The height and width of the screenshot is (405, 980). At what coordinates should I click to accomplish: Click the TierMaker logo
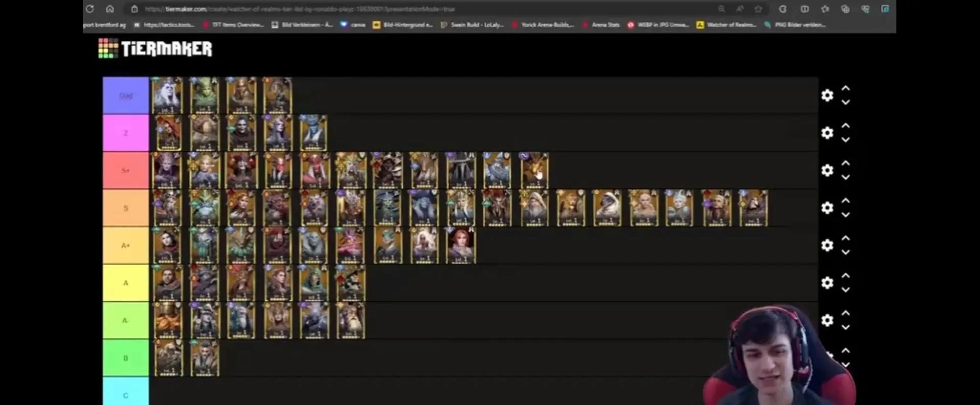coord(155,49)
